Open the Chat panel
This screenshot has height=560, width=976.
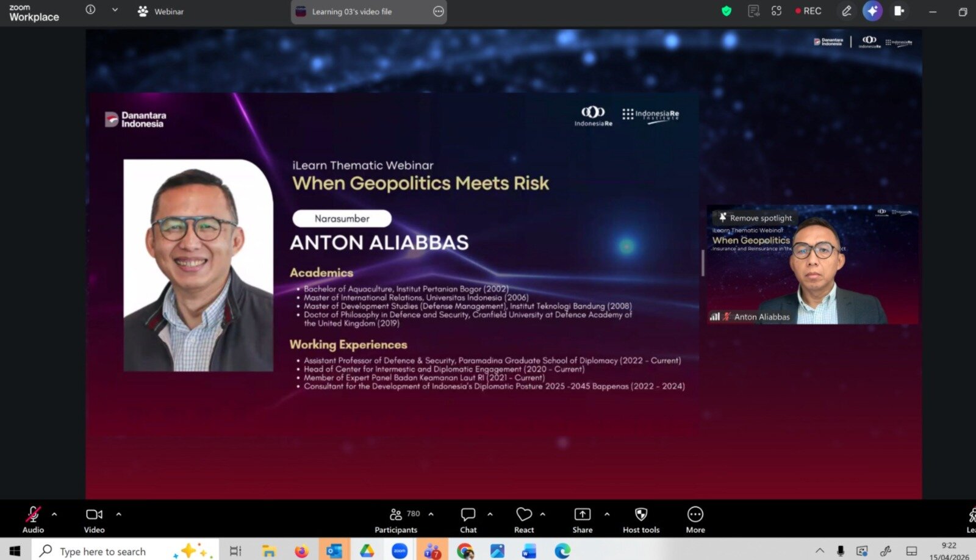click(x=468, y=520)
